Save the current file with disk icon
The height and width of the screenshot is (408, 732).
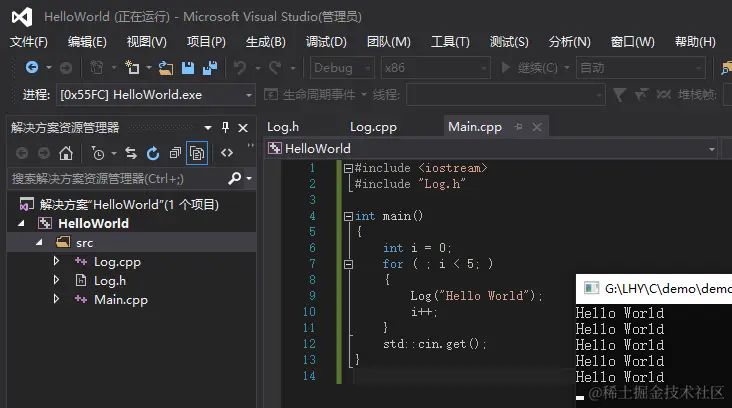(x=188, y=68)
